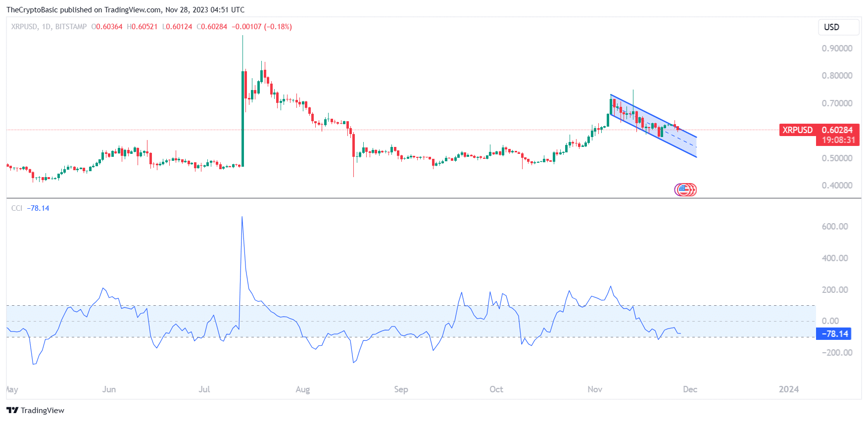This screenshot has height=421, width=868.
Task: Click the 0.90000 price axis label
Action: [837, 48]
